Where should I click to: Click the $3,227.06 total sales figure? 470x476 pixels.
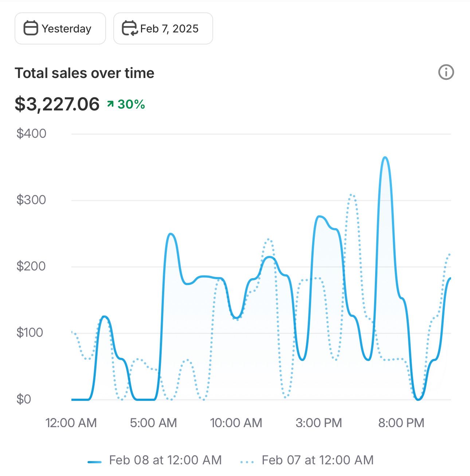57,104
